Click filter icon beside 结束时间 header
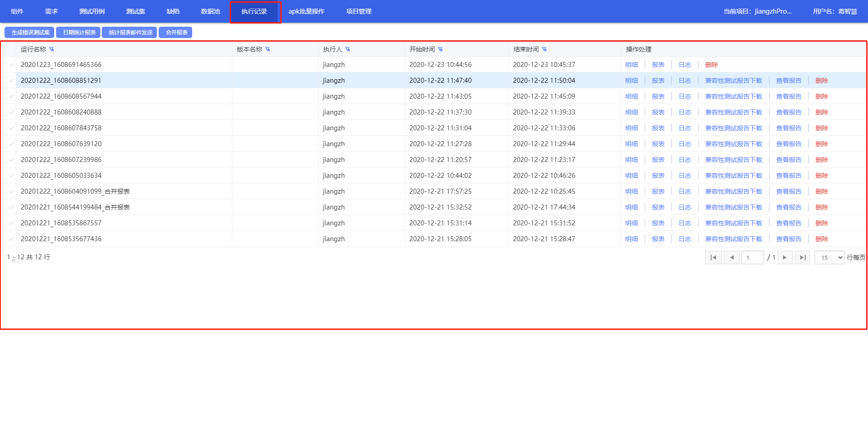The width and height of the screenshot is (868, 424). pos(544,49)
